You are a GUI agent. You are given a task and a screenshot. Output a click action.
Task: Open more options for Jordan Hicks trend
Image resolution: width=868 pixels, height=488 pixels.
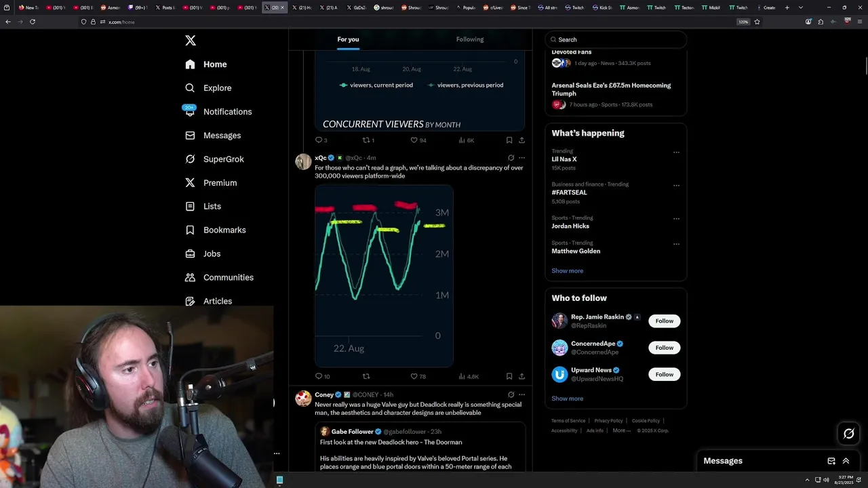(x=676, y=219)
